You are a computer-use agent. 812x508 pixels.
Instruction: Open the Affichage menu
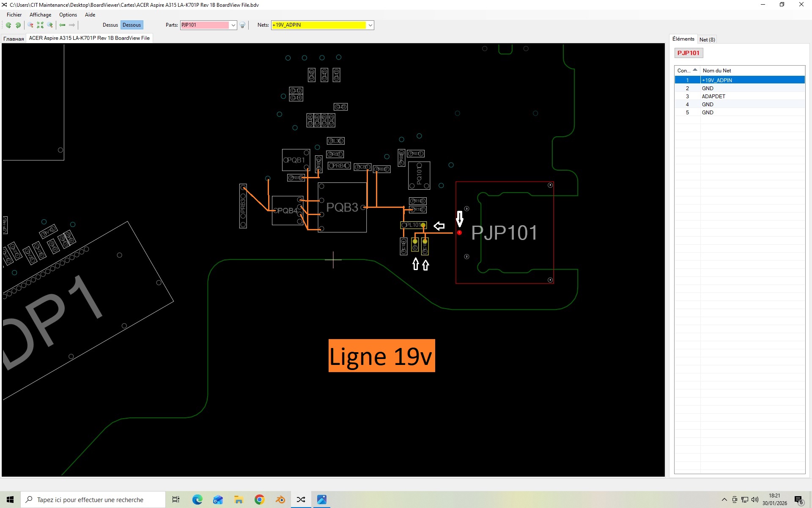point(40,15)
